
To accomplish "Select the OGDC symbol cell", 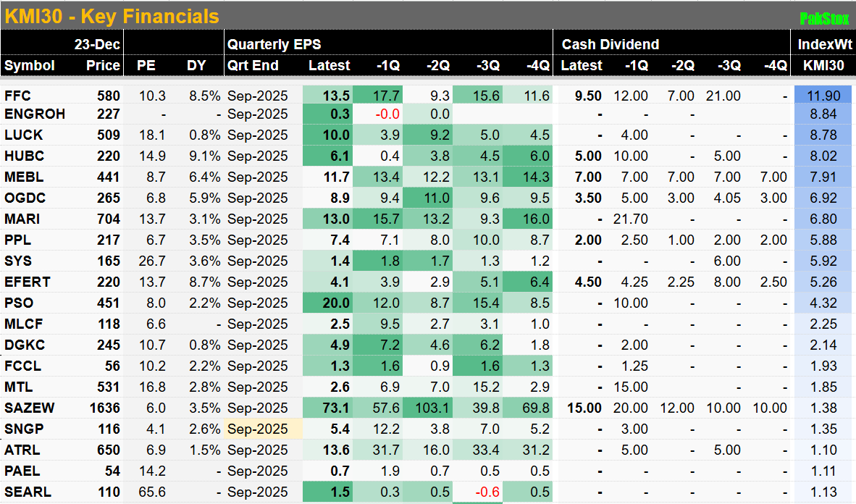I will [x=25, y=198].
